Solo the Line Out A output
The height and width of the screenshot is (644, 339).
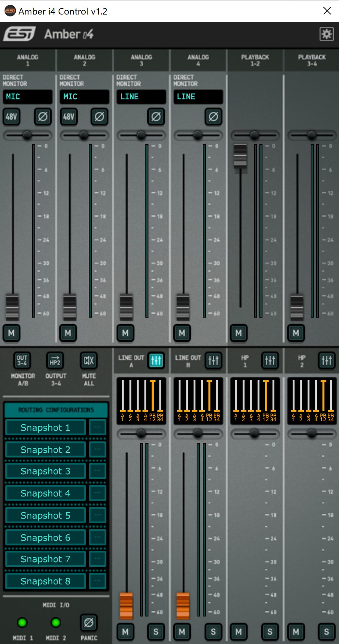pos(156,632)
